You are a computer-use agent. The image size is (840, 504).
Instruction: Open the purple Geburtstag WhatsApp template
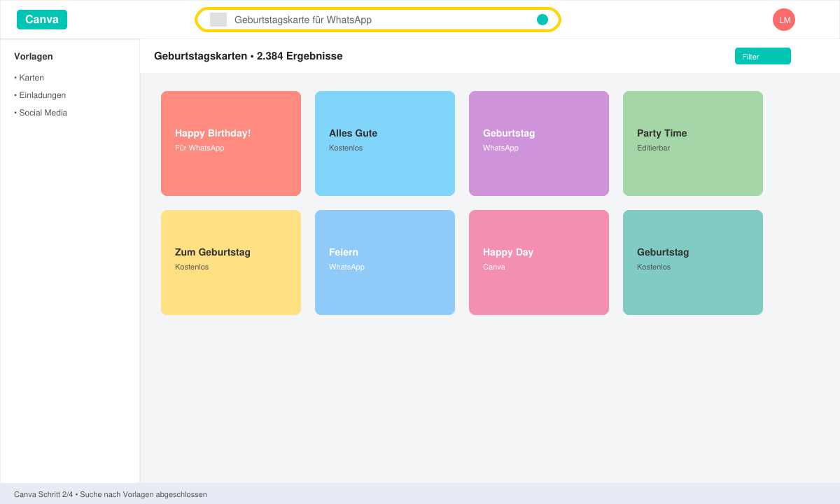[x=539, y=143]
